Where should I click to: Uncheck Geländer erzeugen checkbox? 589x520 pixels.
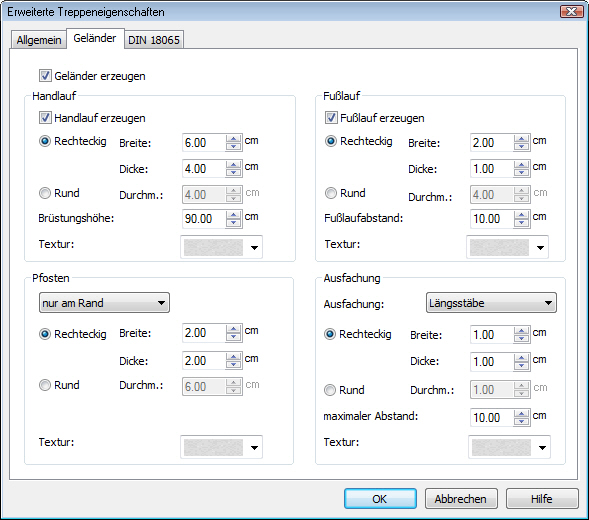[45, 76]
